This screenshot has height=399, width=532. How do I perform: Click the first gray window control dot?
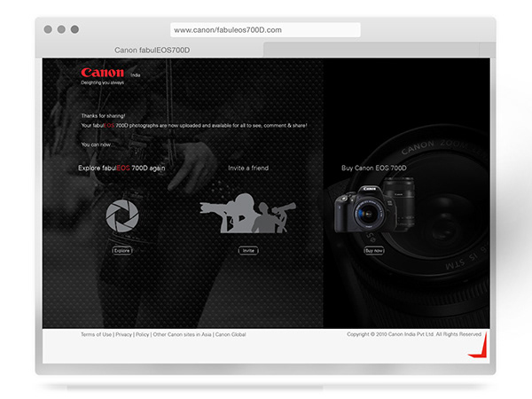pyautogui.click(x=48, y=29)
